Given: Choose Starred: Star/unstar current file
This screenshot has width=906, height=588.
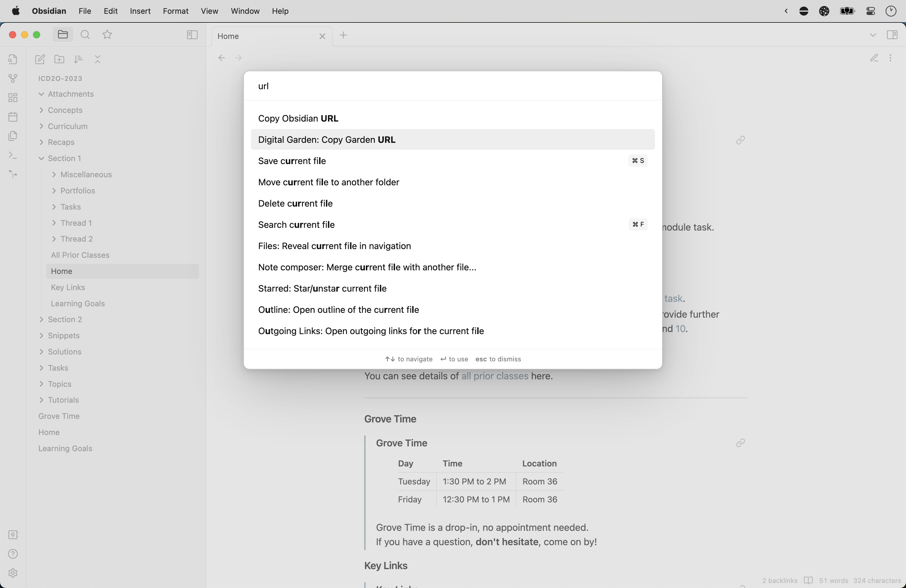Looking at the screenshot, I should [x=453, y=288].
